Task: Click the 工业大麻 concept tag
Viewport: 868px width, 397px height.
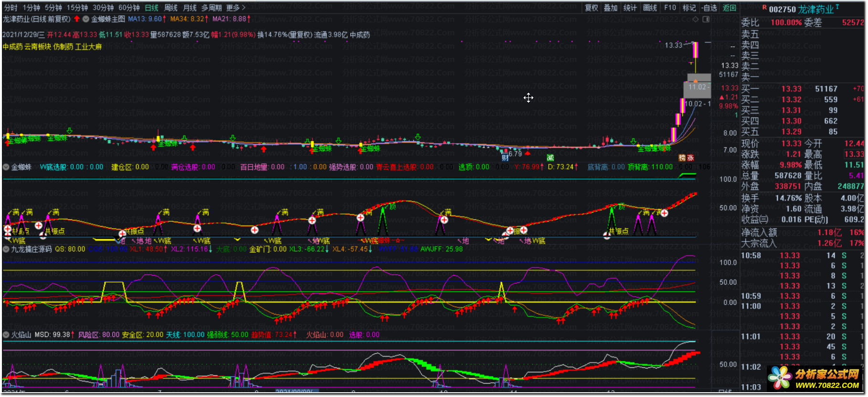Action: point(89,47)
